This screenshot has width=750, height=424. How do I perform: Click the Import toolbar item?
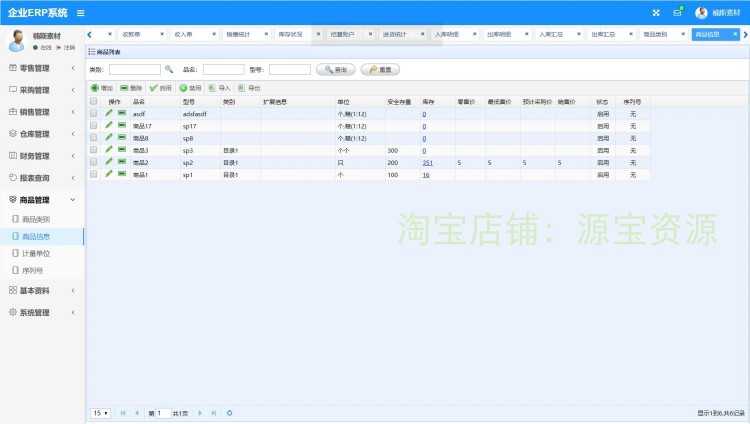[220, 88]
